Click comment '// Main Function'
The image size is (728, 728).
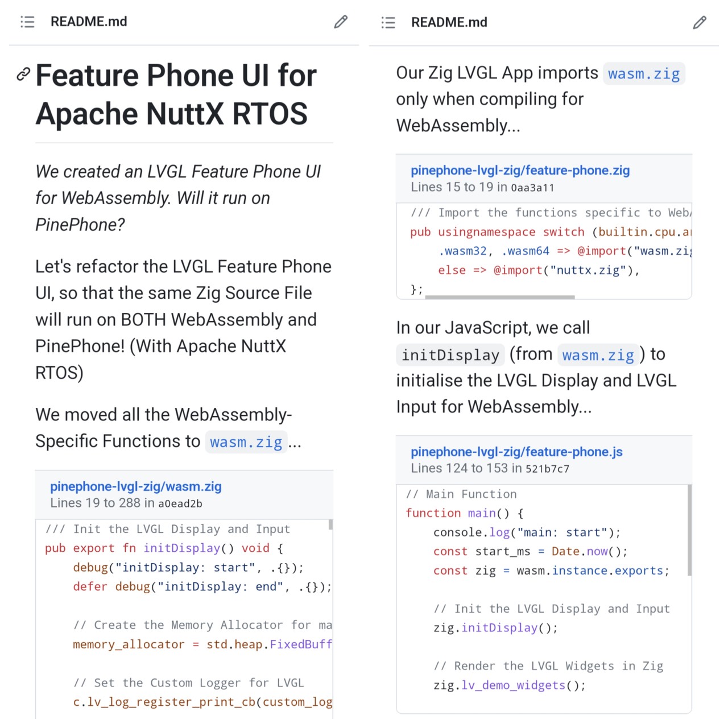click(461, 494)
